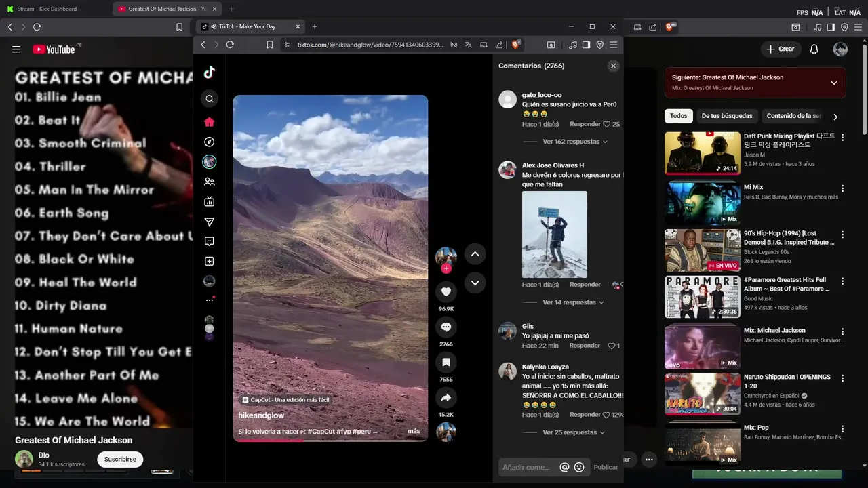Open YouTube notifications bell
This screenshot has width=868, height=488.
click(814, 49)
